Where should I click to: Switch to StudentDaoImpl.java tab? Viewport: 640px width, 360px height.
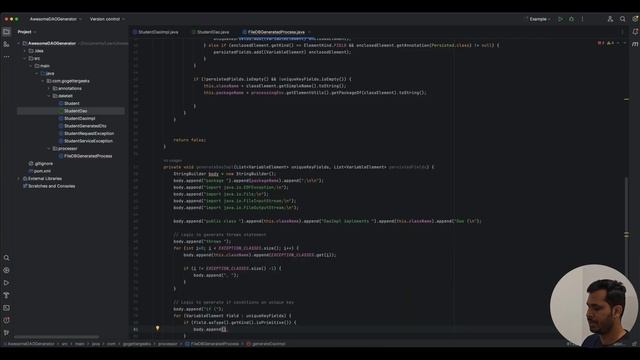pyautogui.click(x=156, y=32)
